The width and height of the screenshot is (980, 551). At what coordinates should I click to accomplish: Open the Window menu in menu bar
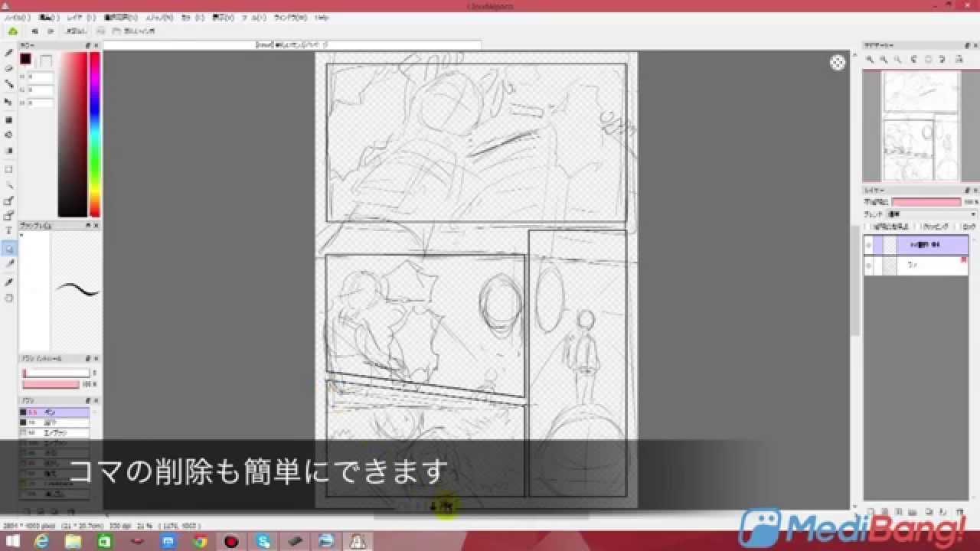[x=290, y=17]
